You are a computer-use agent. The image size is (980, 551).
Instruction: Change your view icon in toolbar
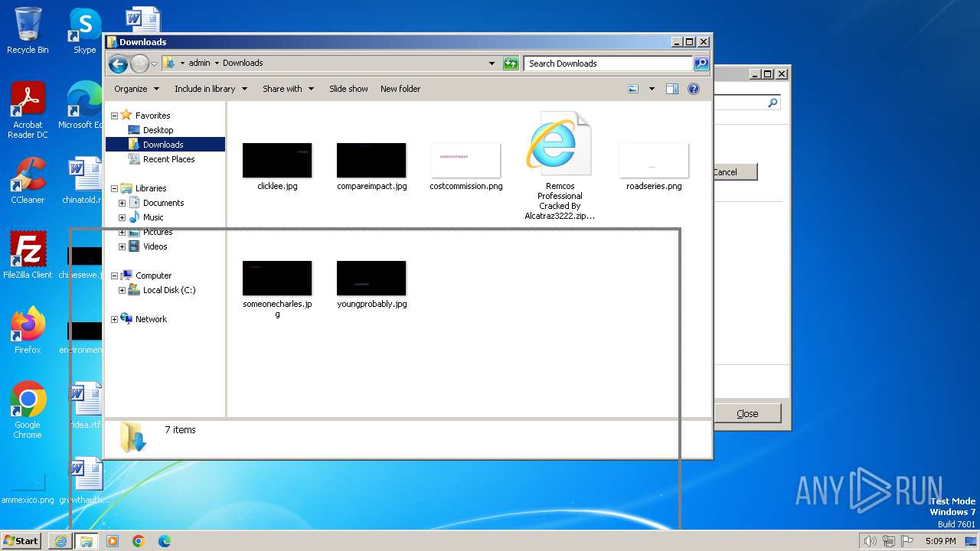tap(633, 89)
